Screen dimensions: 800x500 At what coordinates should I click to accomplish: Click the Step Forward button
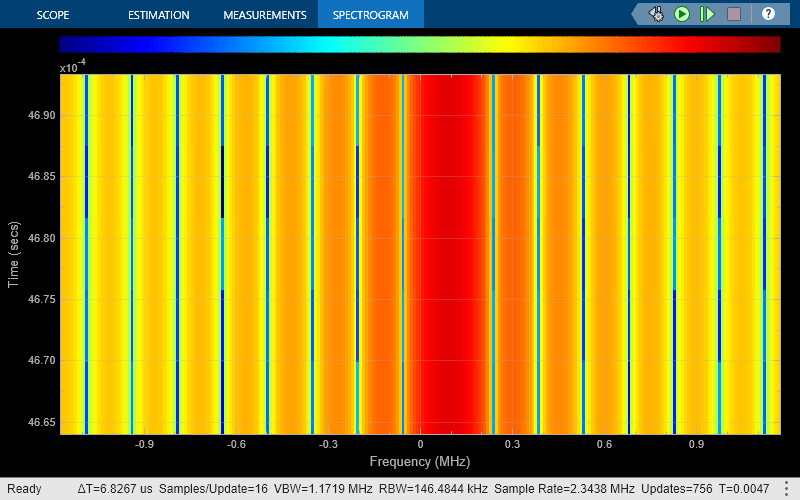pyautogui.click(x=707, y=14)
